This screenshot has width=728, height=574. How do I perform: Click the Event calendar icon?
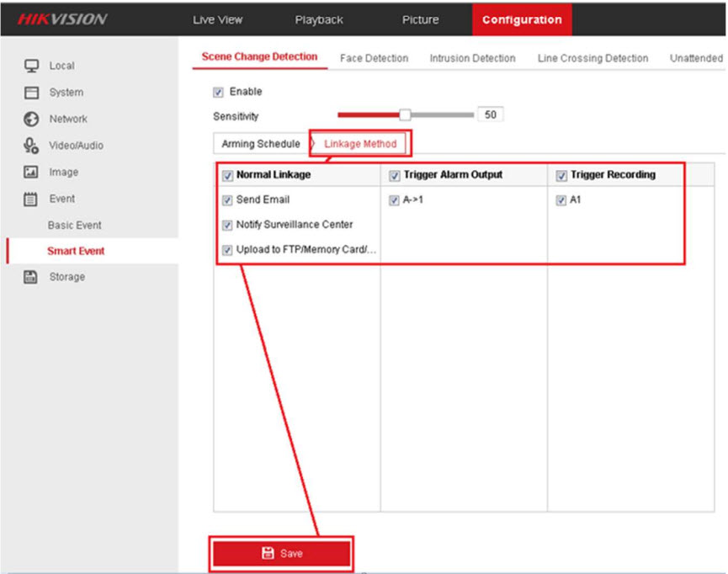[x=31, y=199]
